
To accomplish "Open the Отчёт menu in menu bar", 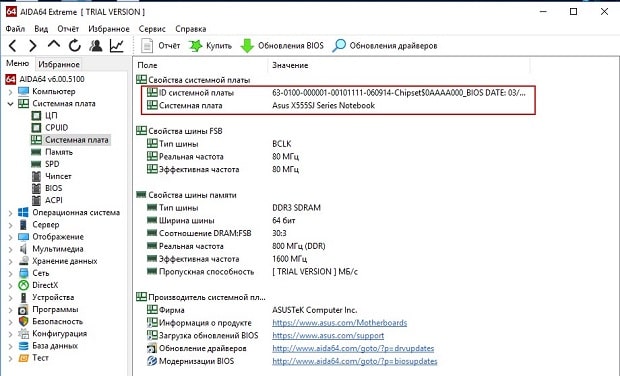I will pos(68,29).
